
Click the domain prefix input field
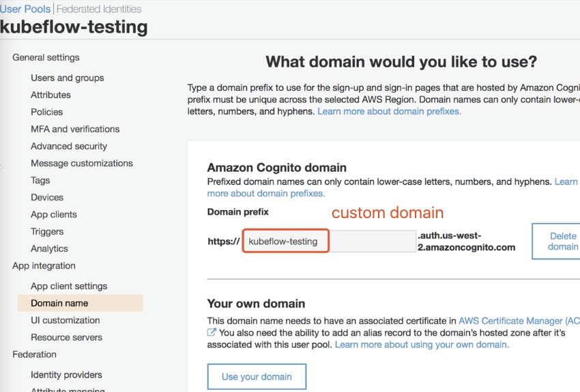click(x=329, y=241)
